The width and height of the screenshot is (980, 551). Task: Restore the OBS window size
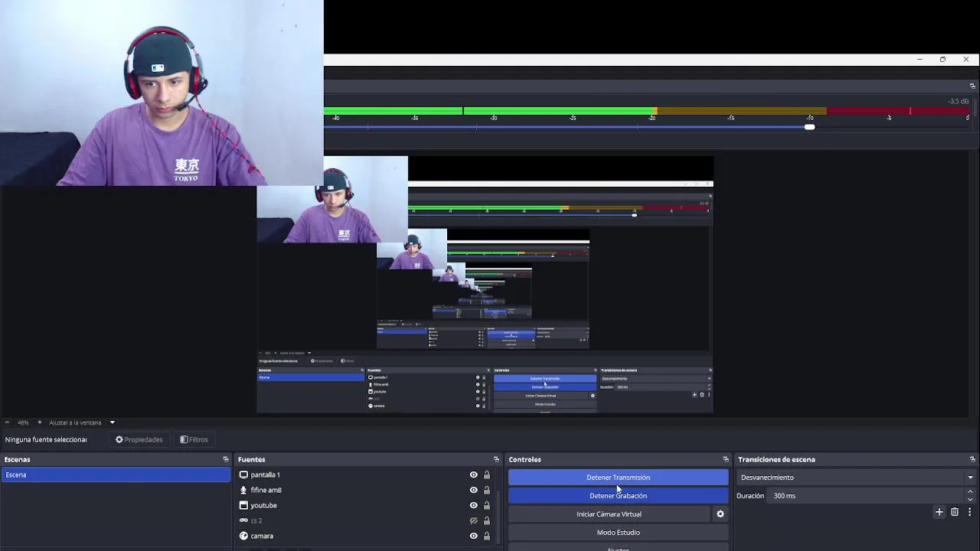[942, 59]
